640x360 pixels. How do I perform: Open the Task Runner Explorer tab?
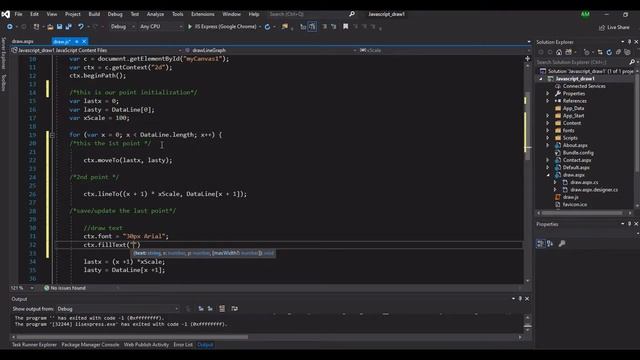34,345
